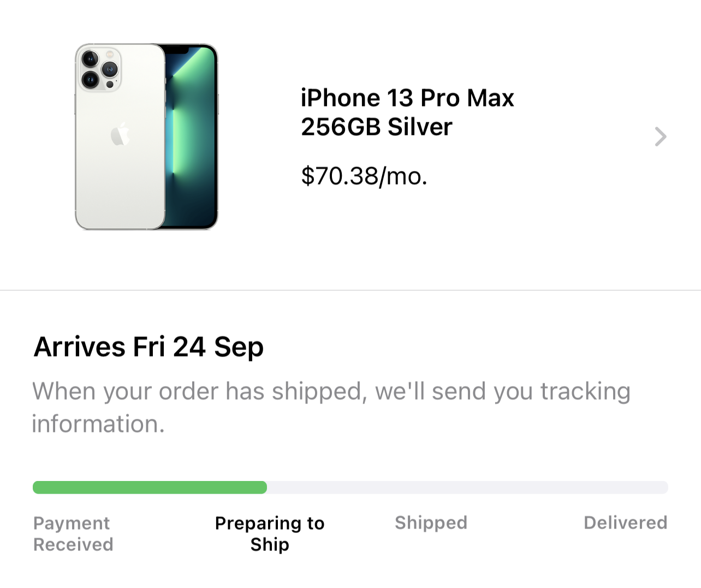Image resolution: width=701 pixels, height=588 pixels.
Task: Click the word "tracking" in the message
Action: 585,392
